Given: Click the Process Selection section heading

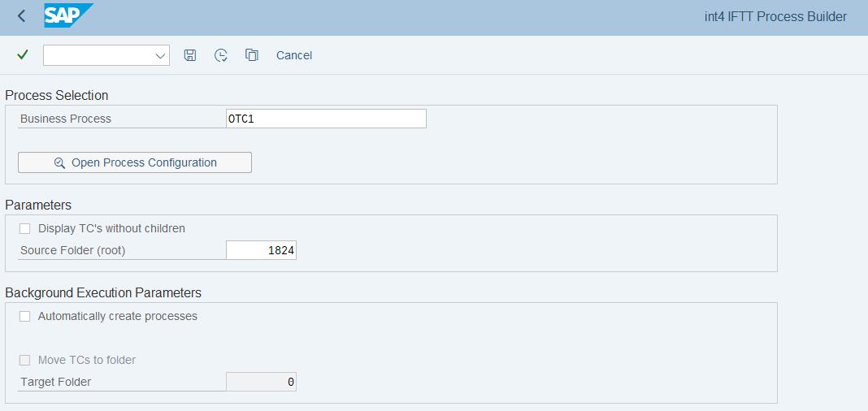Looking at the screenshot, I should coord(57,96).
